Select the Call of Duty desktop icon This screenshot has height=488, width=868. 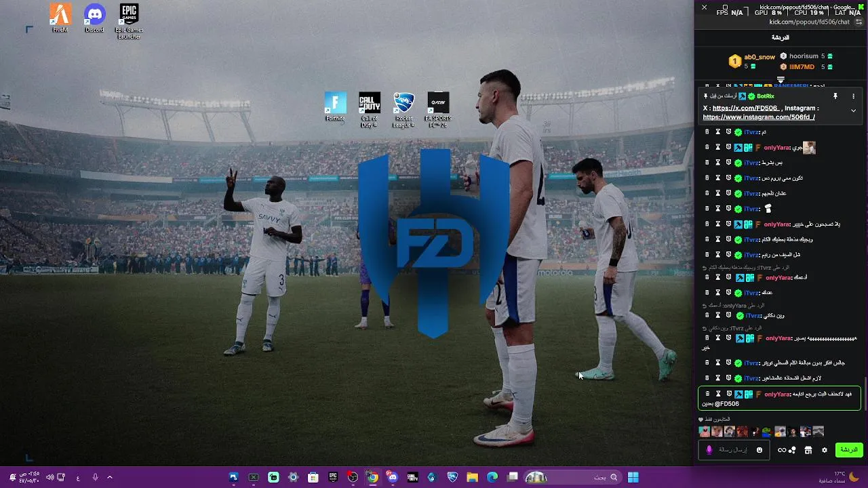click(x=370, y=110)
